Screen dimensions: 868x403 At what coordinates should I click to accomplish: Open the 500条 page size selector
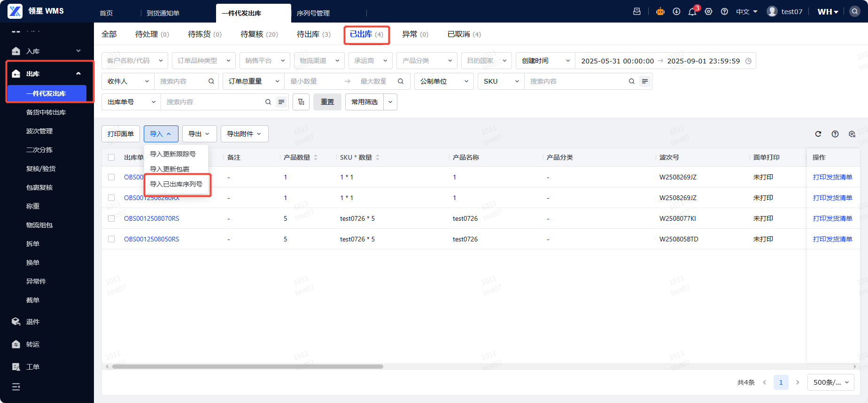pyautogui.click(x=830, y=382)
